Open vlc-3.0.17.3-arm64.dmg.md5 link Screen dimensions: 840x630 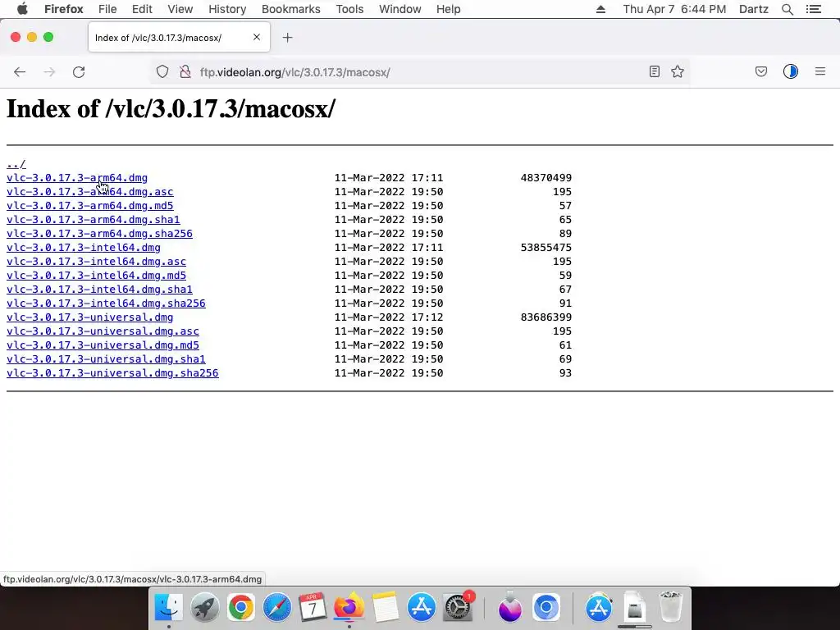(x=90, y=206)
